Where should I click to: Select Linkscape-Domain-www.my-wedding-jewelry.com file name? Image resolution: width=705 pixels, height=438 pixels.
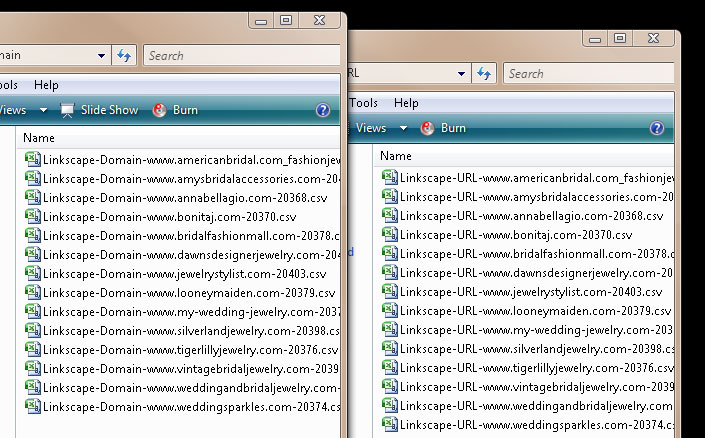pyautogui.click(x=192, y=312)
